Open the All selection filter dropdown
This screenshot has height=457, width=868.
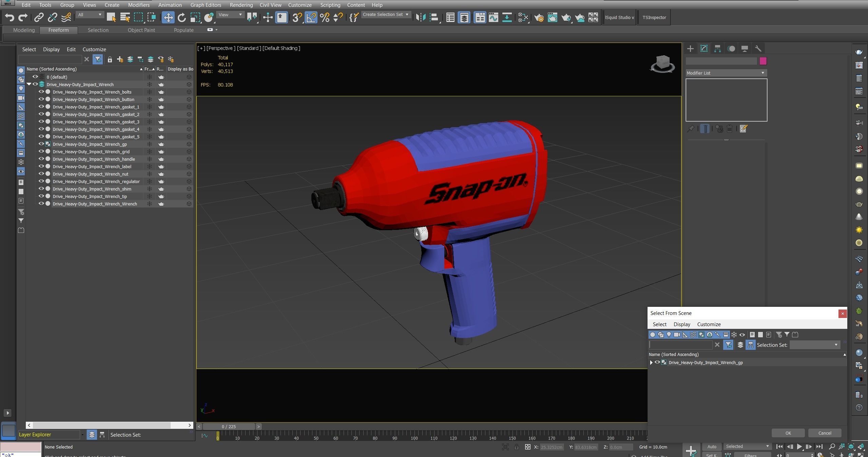[90, 15]
